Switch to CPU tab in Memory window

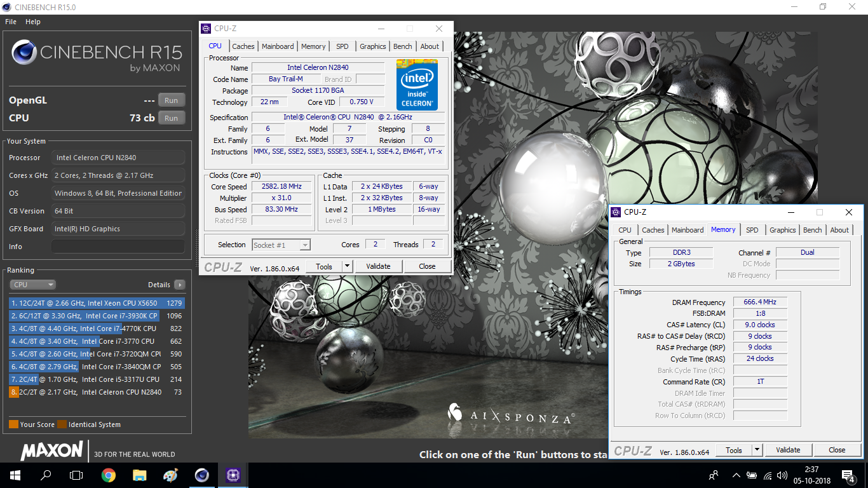[x=625, y=230]
